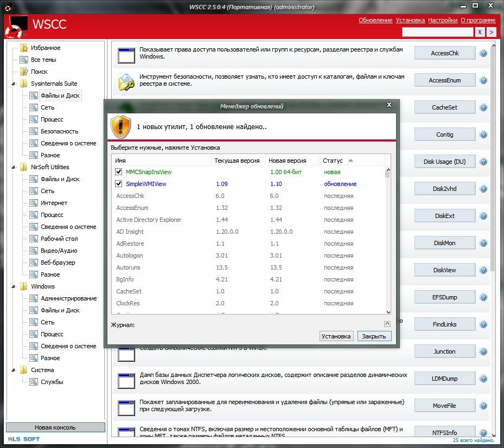Sort by the Имя column header
Screen dimensions: 504x448
click(161, 161)
